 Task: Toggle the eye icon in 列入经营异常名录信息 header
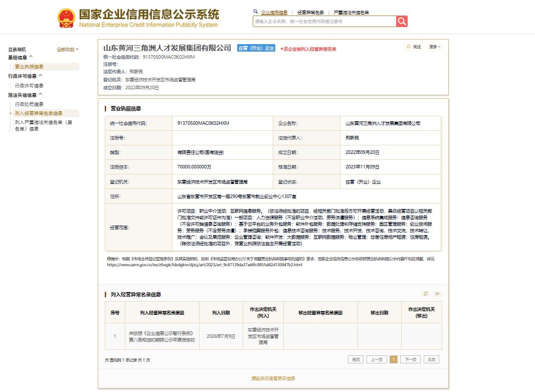pyautogui.click(x=437, y=294)
